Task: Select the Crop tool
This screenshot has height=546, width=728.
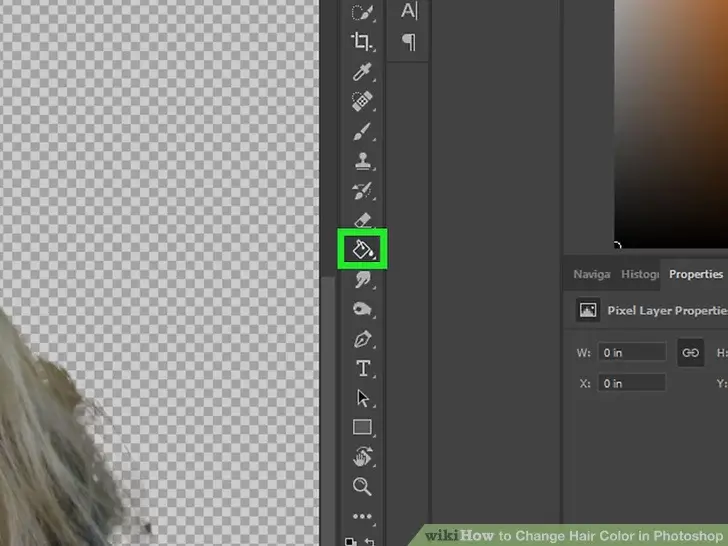Action: pyautogui.click(x=361, y=41)
